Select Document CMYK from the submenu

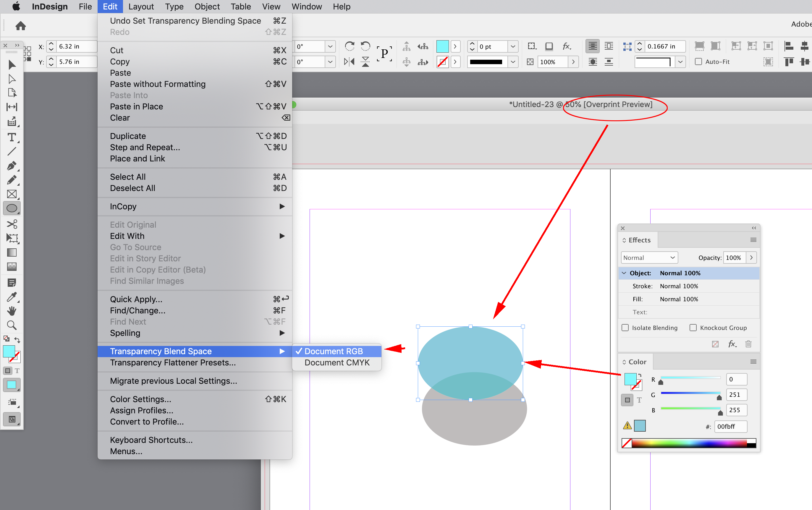tap(336, 362)
